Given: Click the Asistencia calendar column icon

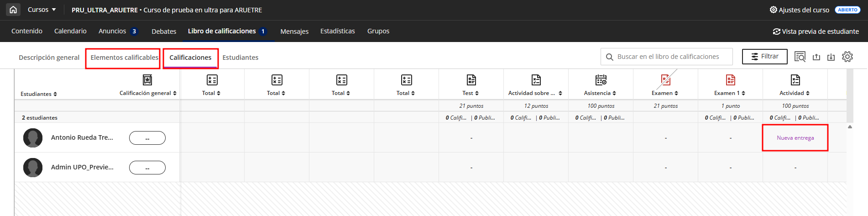Looking at the screenshot, I should coord(601,80).
